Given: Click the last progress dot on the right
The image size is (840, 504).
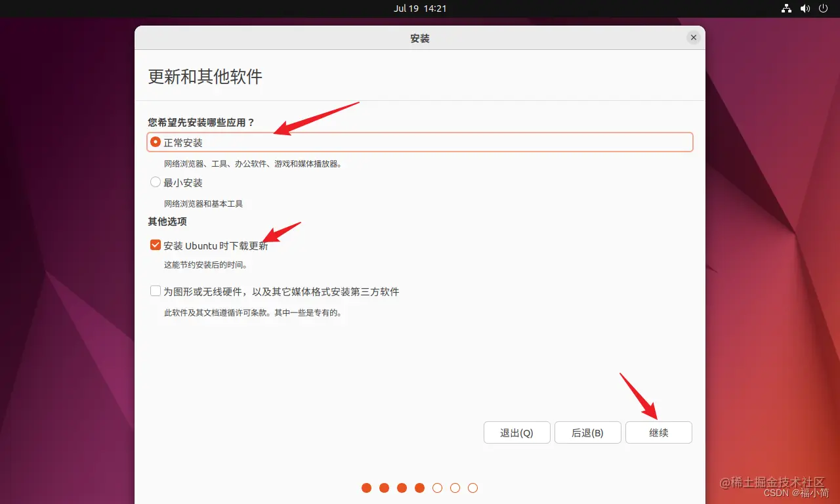Looking at the screenshot, I should click(x=472, y=488).
